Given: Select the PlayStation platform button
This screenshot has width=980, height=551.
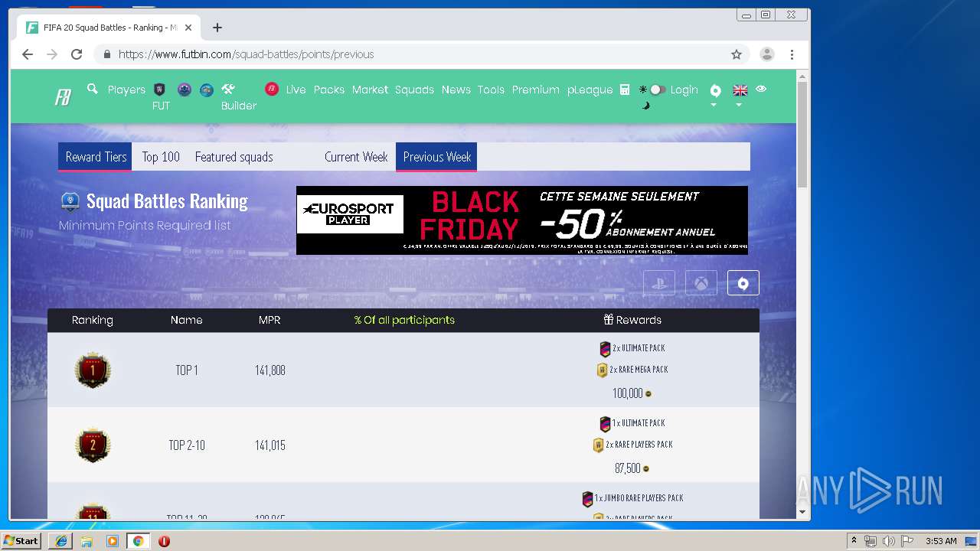Looking at the screenshot, I should click(659, 282).
